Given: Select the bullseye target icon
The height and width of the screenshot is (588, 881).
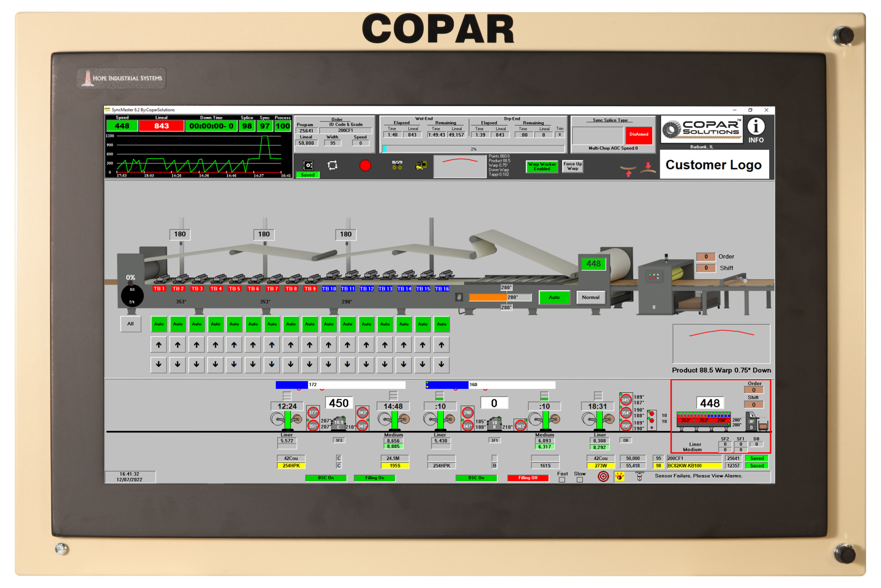Looking at the screenshot, I should pyautogui.click(x=603, y=477).
